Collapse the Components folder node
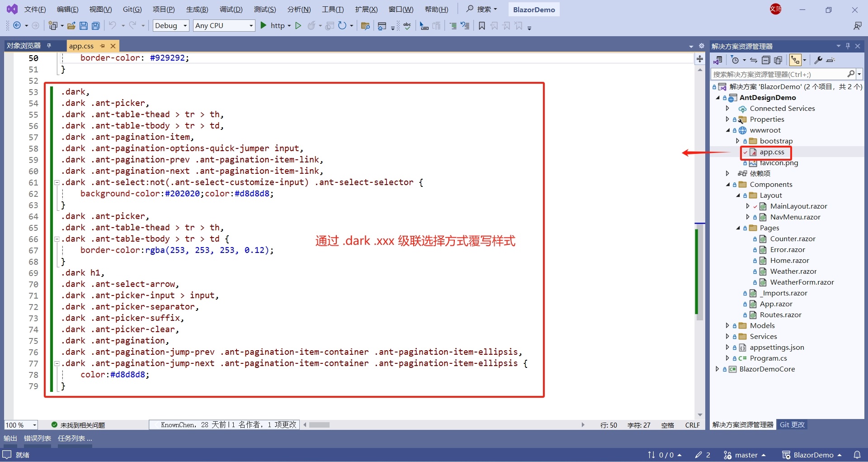The image size is (868, 462). click(x=728, y=185)
